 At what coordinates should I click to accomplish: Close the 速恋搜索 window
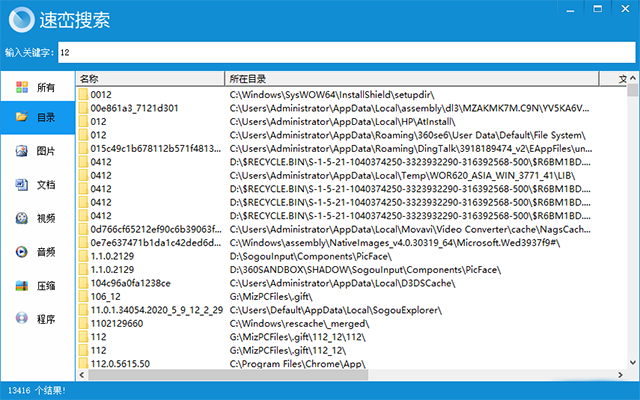pyautogui.click(x=625, y=9)
